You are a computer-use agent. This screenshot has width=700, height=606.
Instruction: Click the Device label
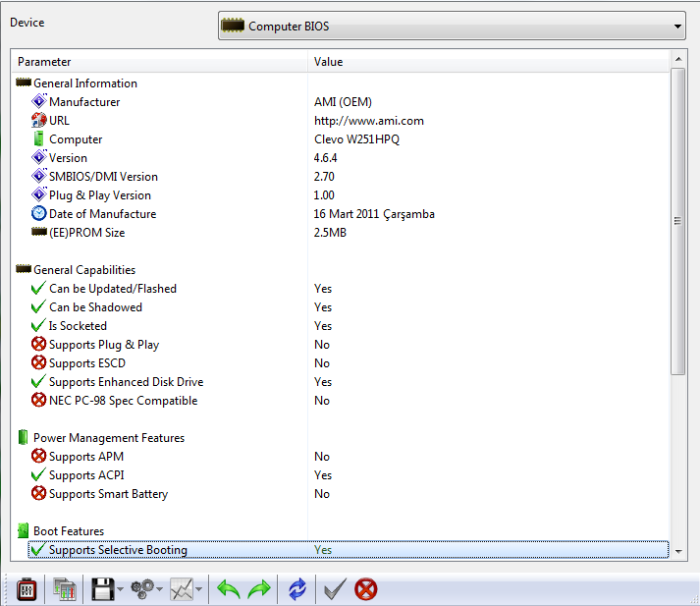coord(27,23)
